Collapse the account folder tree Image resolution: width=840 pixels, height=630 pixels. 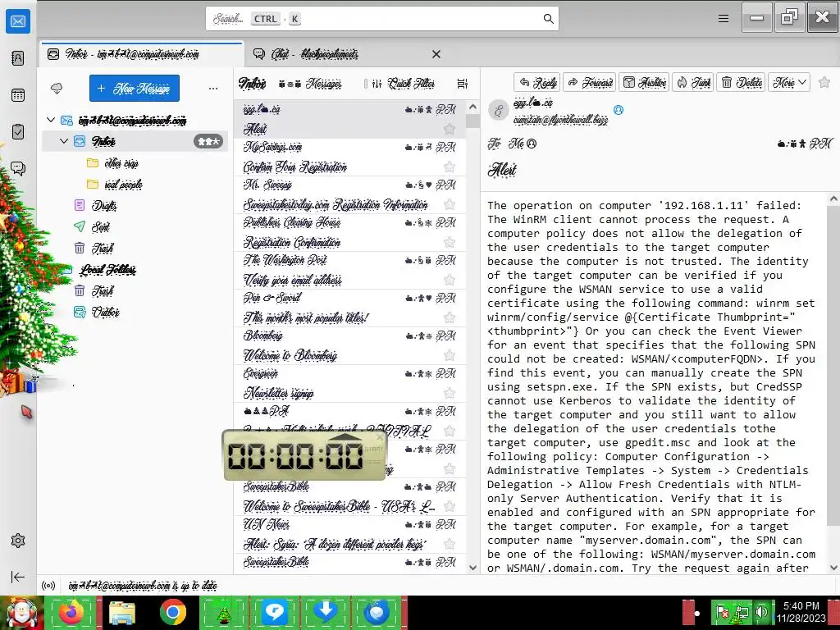(51, 120)
